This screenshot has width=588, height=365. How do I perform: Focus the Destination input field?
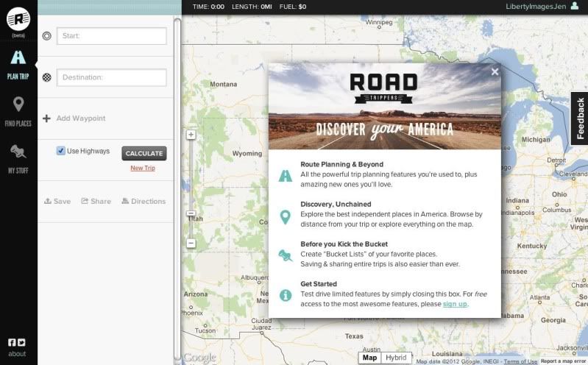tap(111, 77)
